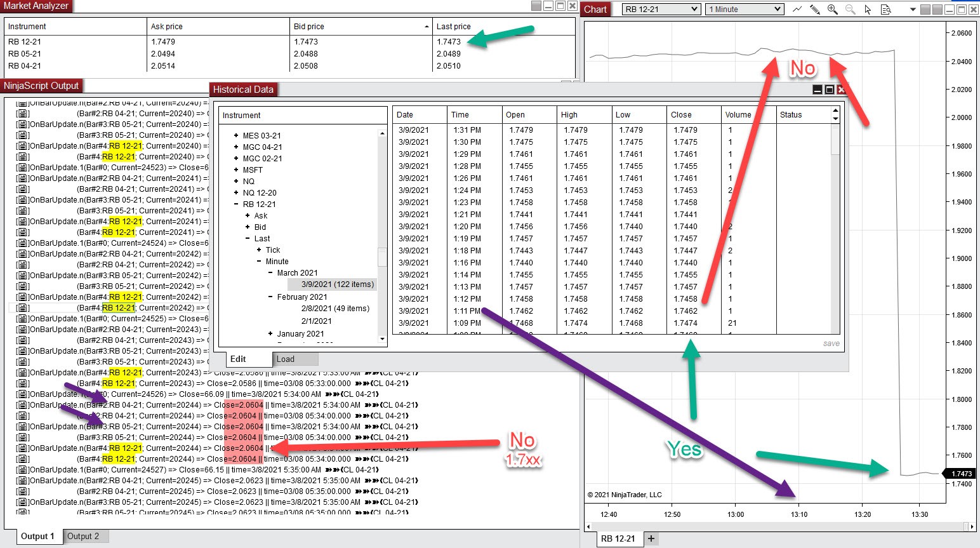Sort Market Analyzer by Ask price column
The height and width of the screenshot is (548, 980).
pos(218,27)
